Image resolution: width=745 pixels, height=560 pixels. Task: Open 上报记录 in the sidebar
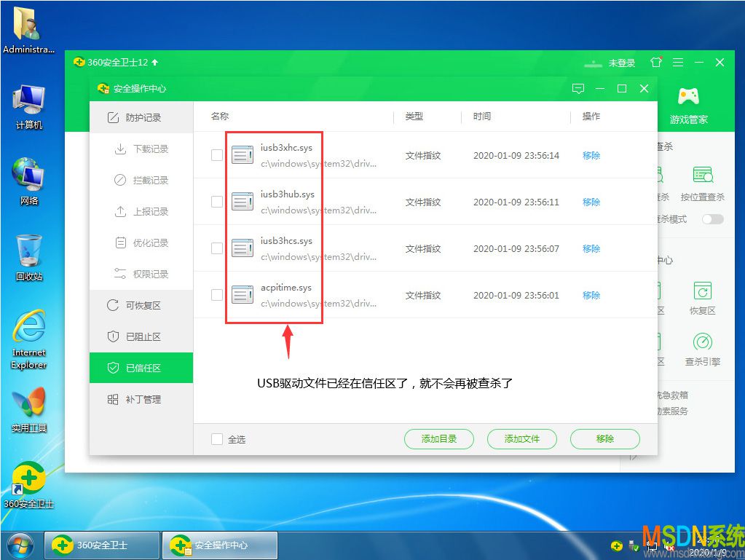coord(141,211)
